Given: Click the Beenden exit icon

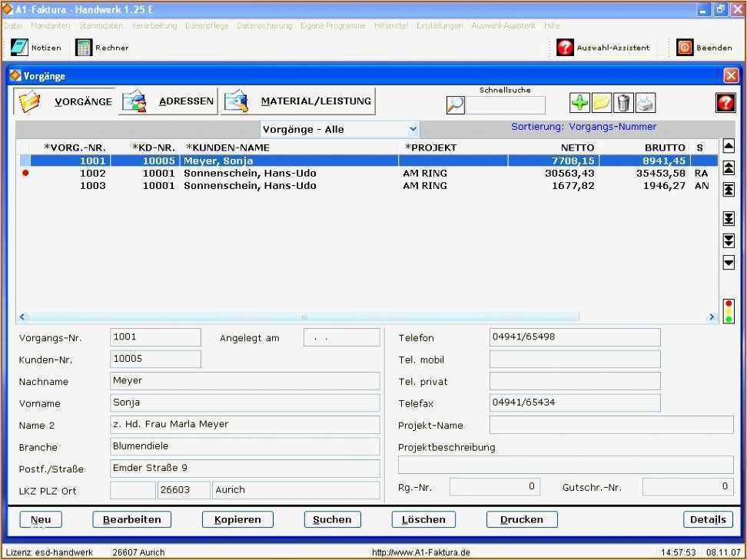Looking at the screenshot, I should click(685, 48).
